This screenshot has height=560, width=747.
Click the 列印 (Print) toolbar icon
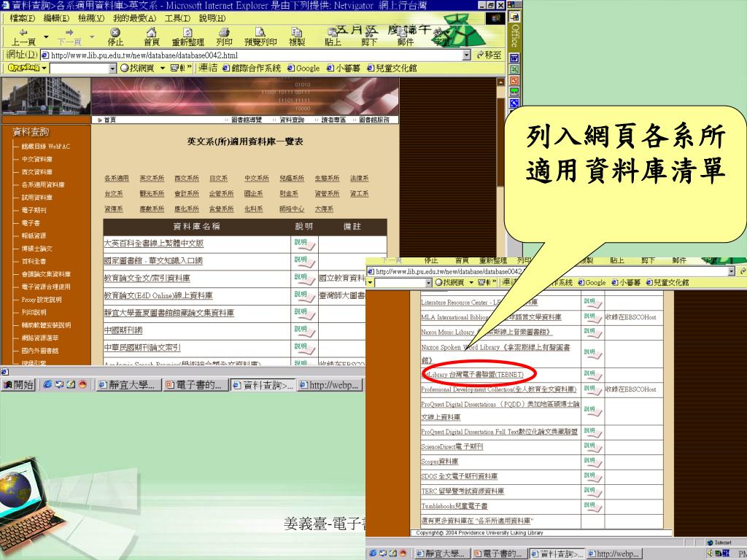click(x=224, y=36)
